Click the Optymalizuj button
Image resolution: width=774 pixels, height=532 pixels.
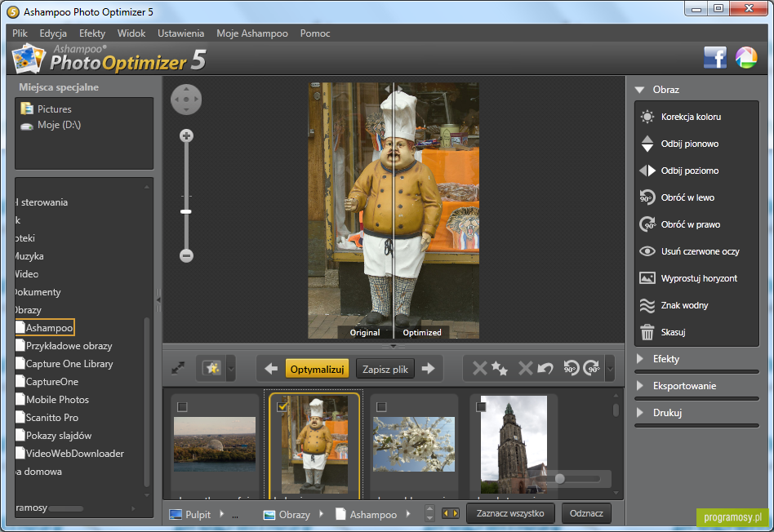click(317, 369)
